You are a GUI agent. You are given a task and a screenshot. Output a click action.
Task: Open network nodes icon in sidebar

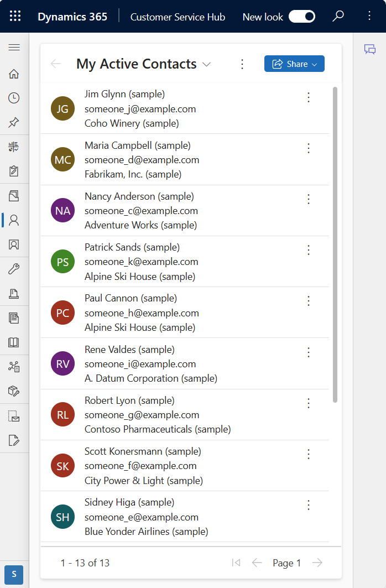[14, 367]
